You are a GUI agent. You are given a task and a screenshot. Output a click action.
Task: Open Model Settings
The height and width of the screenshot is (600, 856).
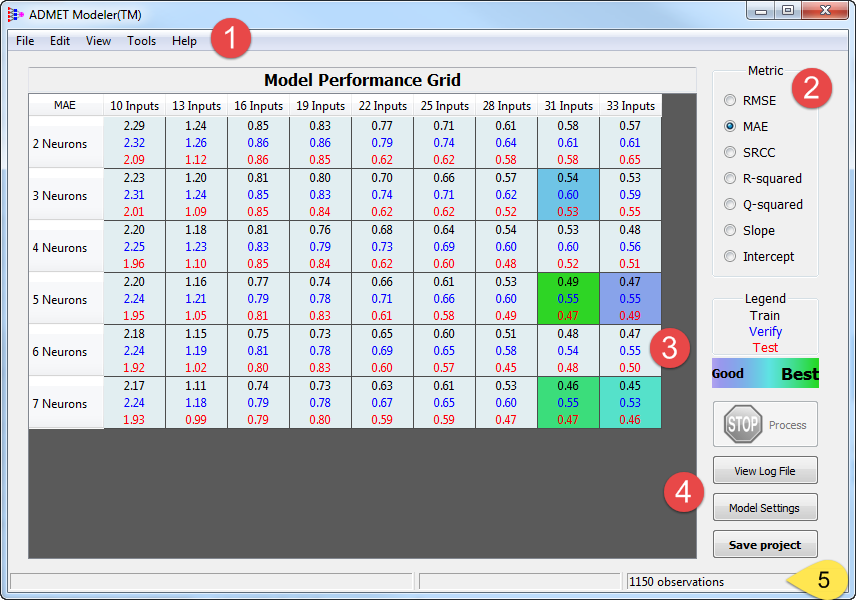[x=765, y=508]
